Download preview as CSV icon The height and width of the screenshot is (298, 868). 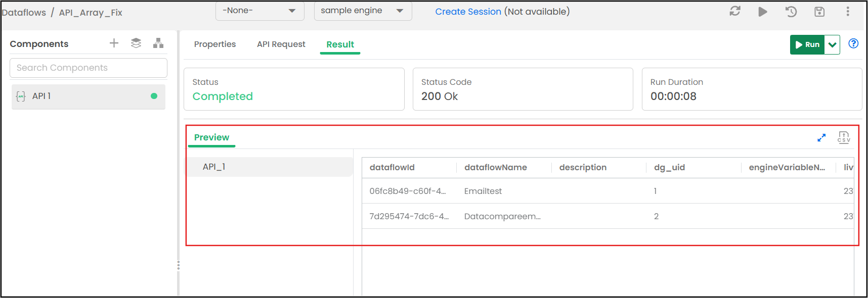[844, 137]
